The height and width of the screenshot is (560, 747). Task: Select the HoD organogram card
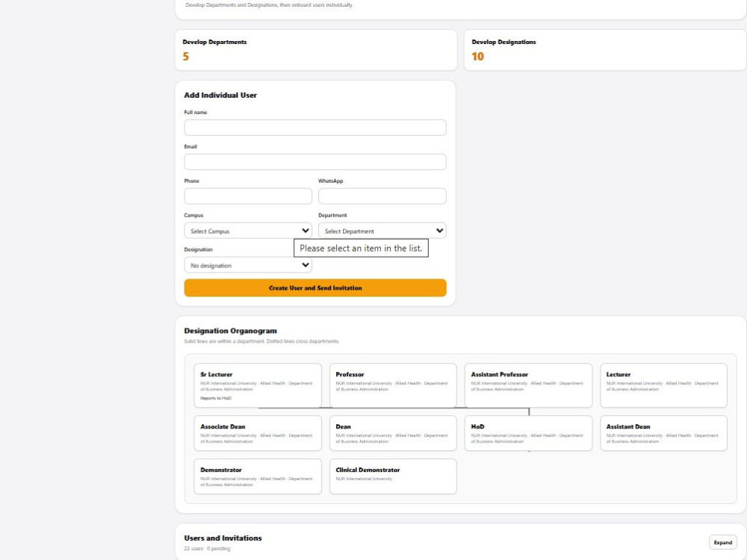point(528,433)
